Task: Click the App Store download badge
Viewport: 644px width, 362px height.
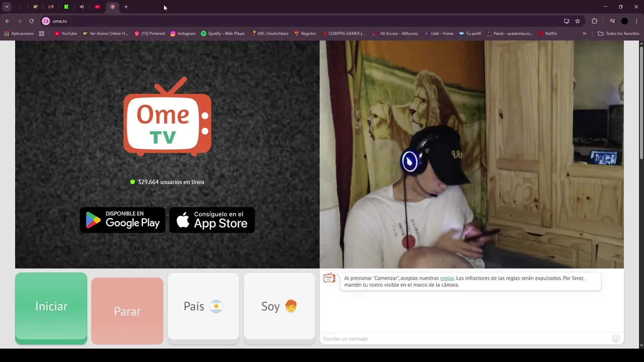Action: (x=212, y=220)
